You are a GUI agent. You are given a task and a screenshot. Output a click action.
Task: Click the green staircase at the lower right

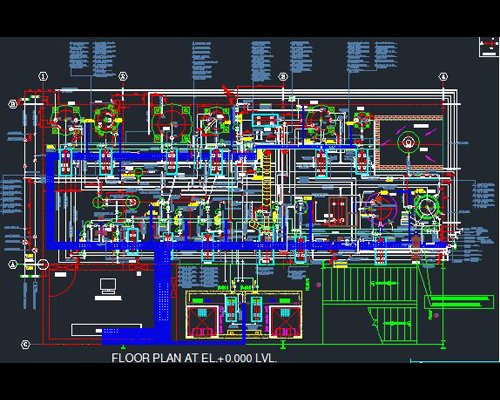point(370,303)
